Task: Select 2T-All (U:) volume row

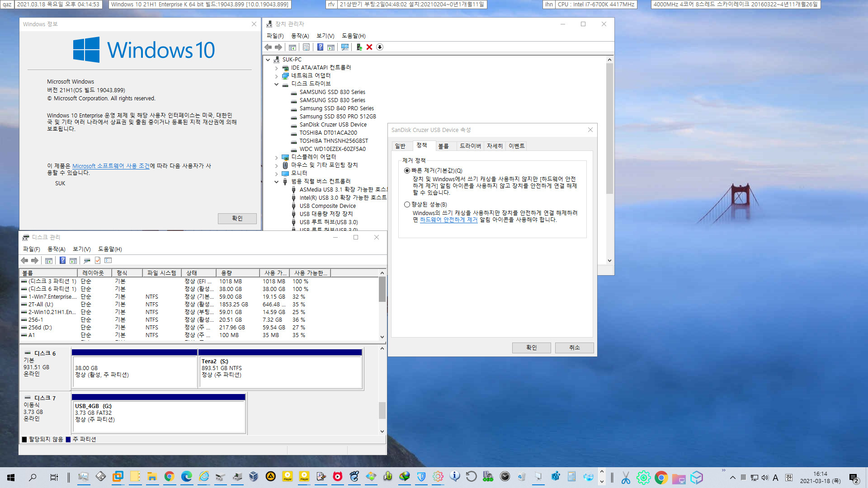Action: click(x=199, y=305)
